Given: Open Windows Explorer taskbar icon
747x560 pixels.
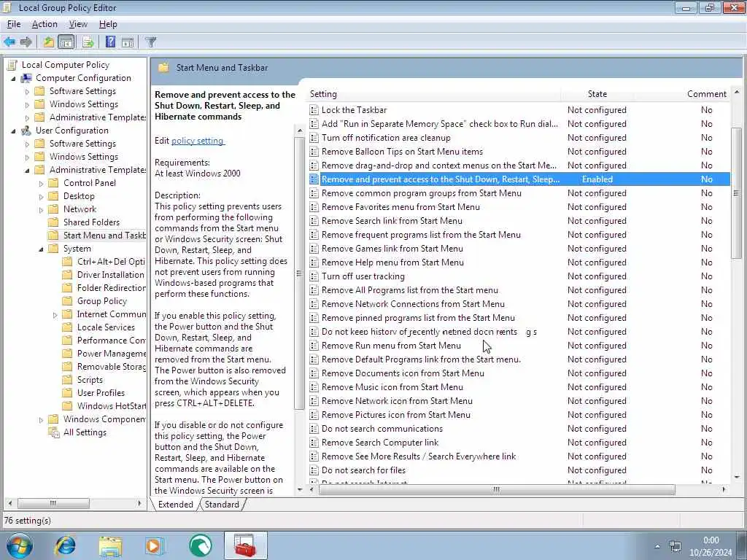Looking at the screenshot, I should click(x=111, y=545).
